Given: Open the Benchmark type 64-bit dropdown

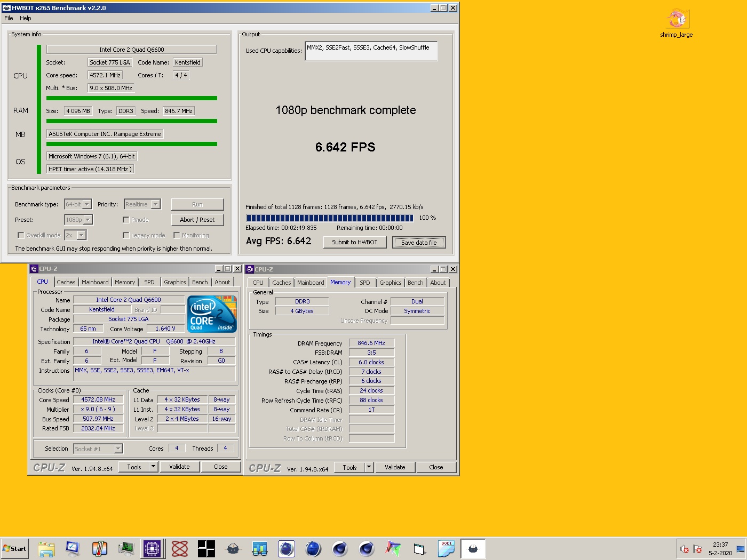Looking at the screenshot, I should [x=78, y=204].
